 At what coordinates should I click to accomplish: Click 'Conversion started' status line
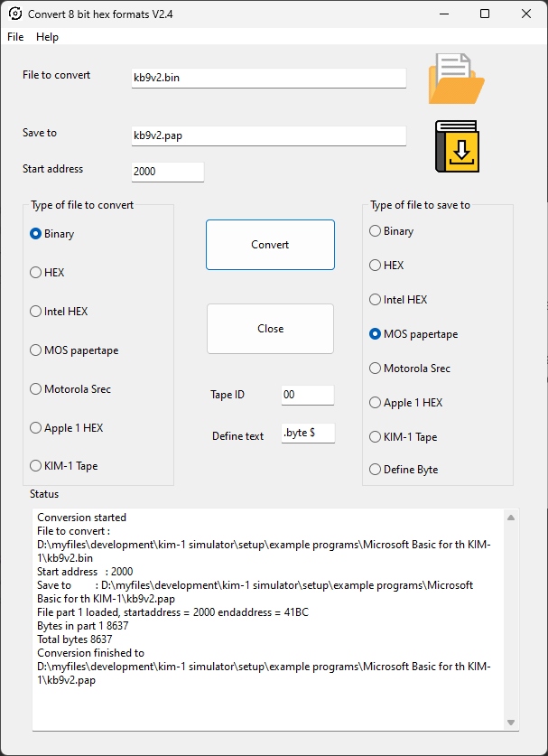click(82, 518)
